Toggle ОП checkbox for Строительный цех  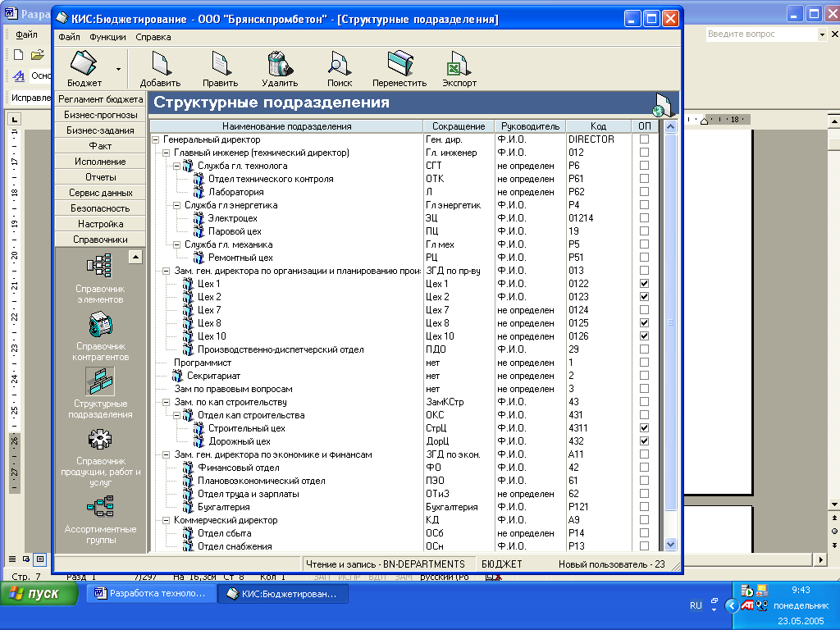pyautogui.click(x=644, y=428)
